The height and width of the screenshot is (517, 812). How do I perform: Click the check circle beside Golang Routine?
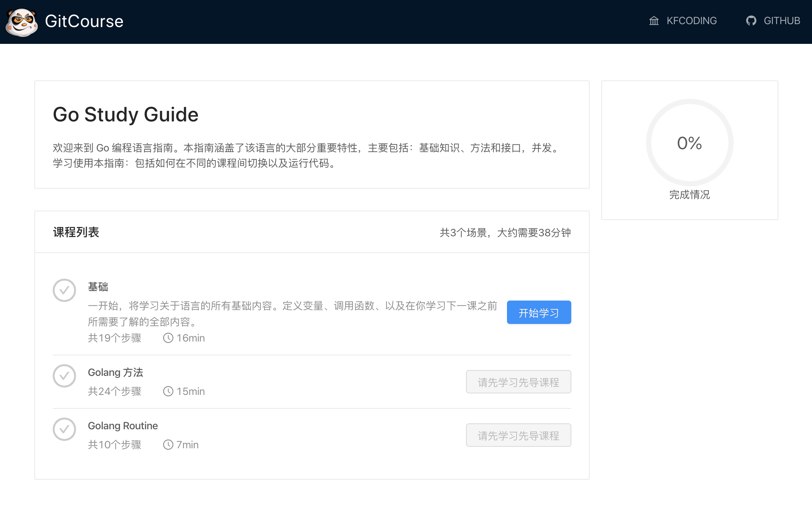(x=64, y=429)
